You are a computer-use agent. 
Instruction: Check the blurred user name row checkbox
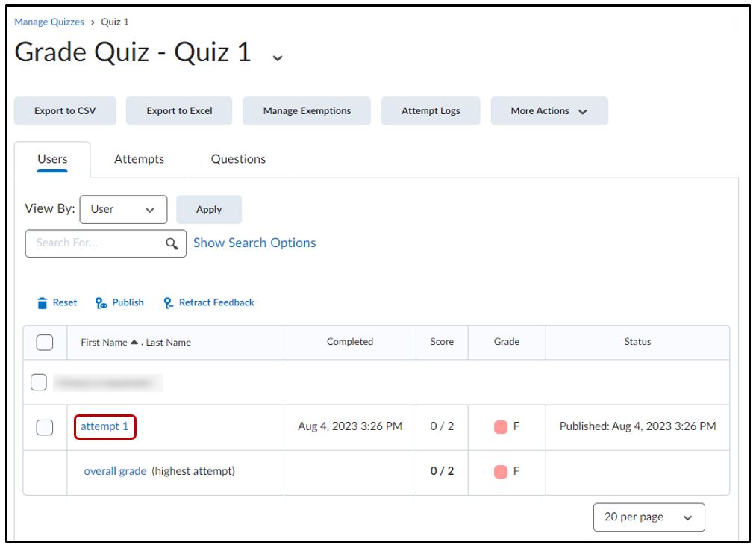pos(39,382)
